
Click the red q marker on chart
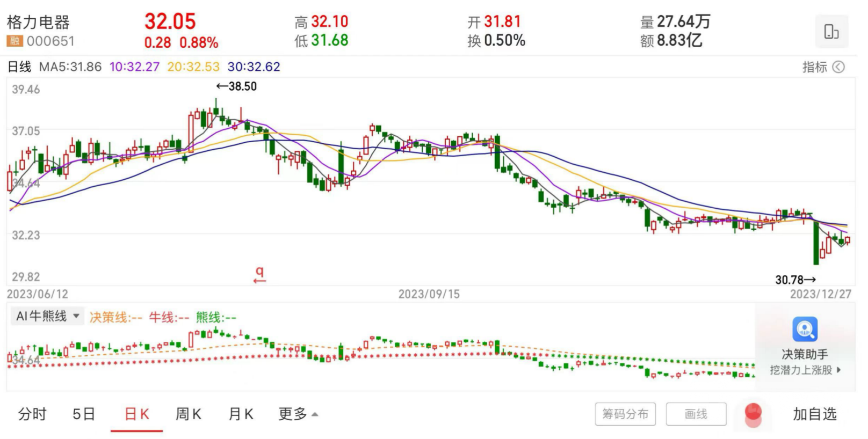tap(260, 275)
